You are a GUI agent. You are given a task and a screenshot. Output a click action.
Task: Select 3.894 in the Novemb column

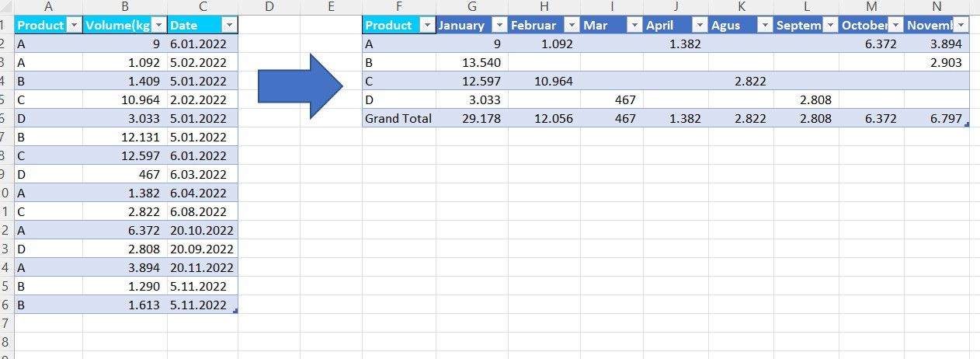(937, 44)
